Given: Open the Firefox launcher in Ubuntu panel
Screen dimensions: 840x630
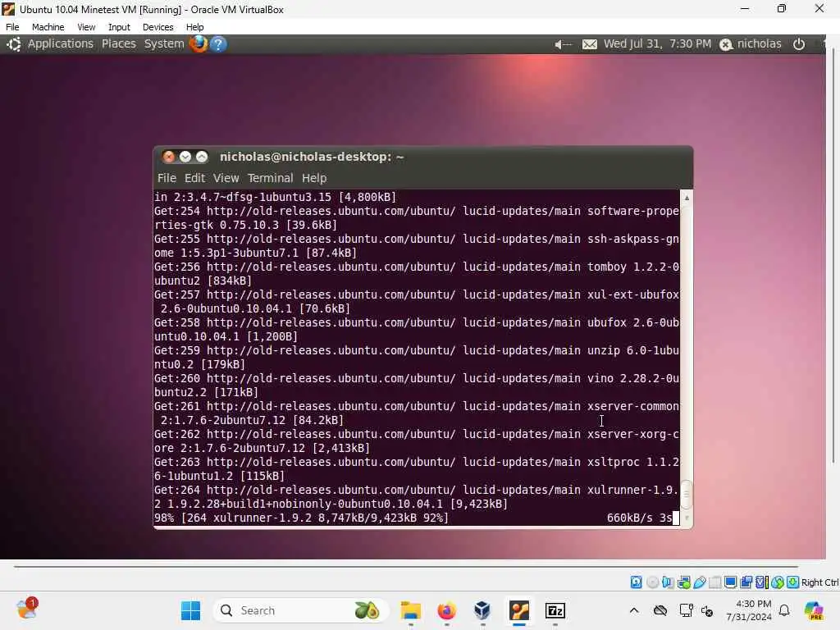Looking at the screenshot, I should [x=199, y=44].
